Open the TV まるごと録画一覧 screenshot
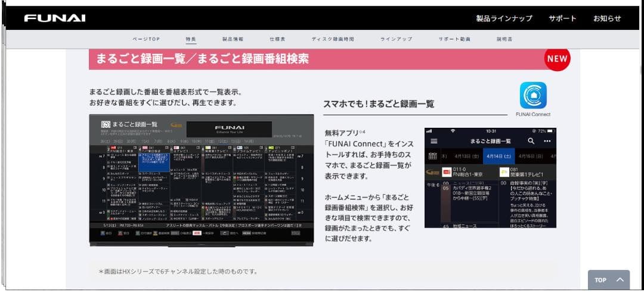 (202, 180)
